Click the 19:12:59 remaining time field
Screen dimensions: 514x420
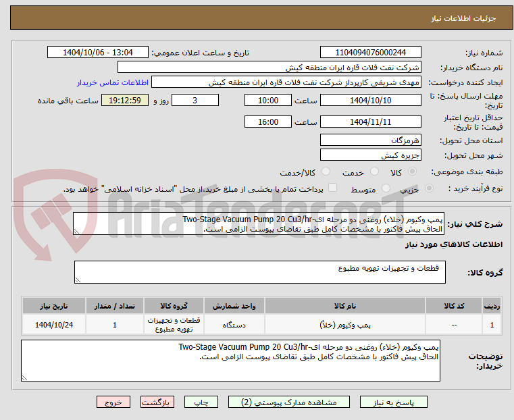pos(125,100)
